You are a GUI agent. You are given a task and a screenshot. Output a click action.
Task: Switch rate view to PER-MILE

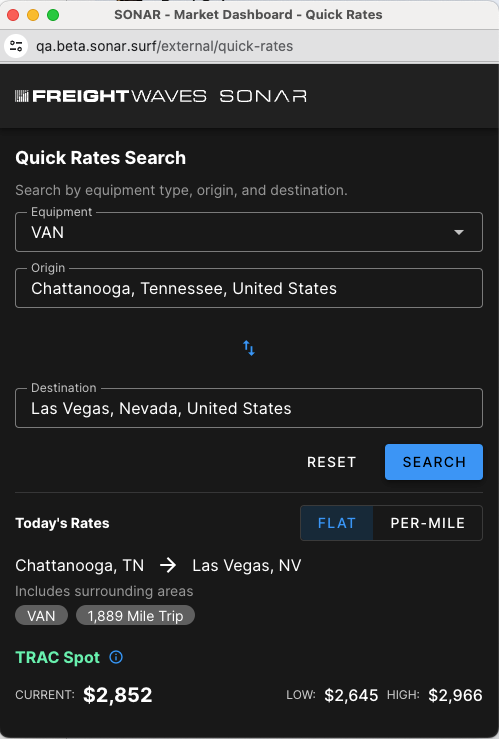427,523
